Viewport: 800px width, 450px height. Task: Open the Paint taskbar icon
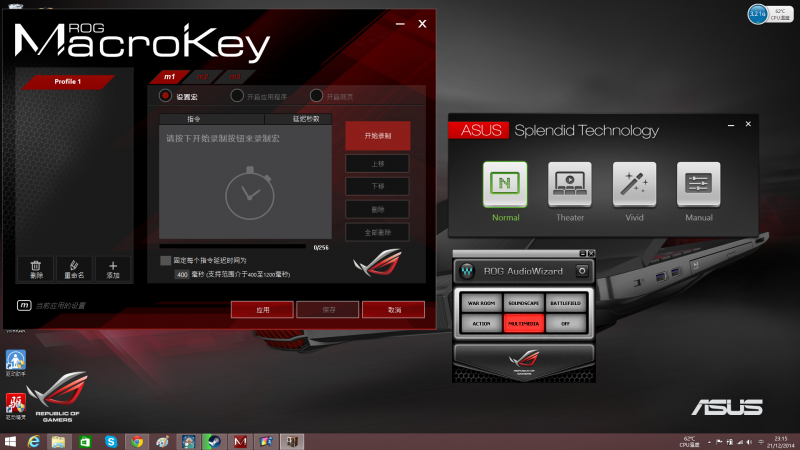pyautogui.click(x=163, y=441)
